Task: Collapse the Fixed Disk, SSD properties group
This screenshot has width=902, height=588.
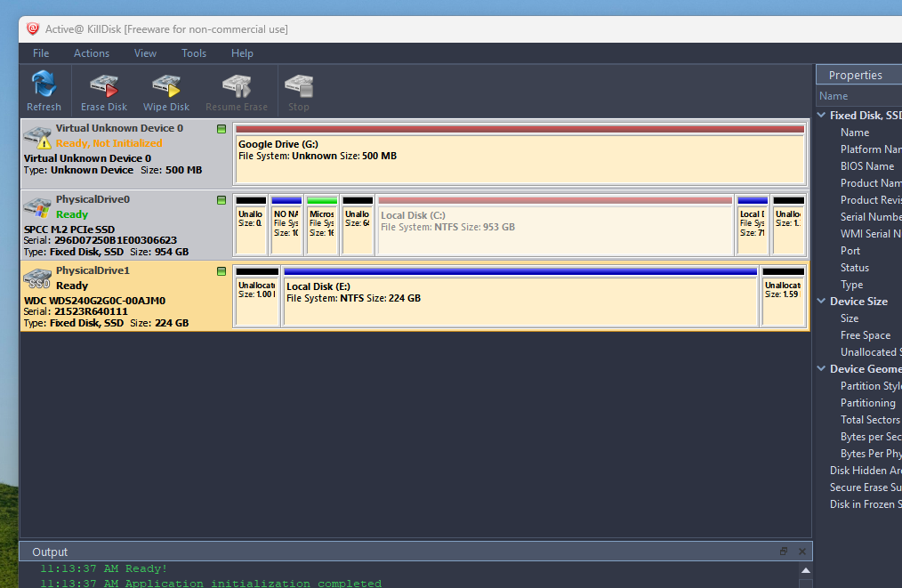Action: 822,116
